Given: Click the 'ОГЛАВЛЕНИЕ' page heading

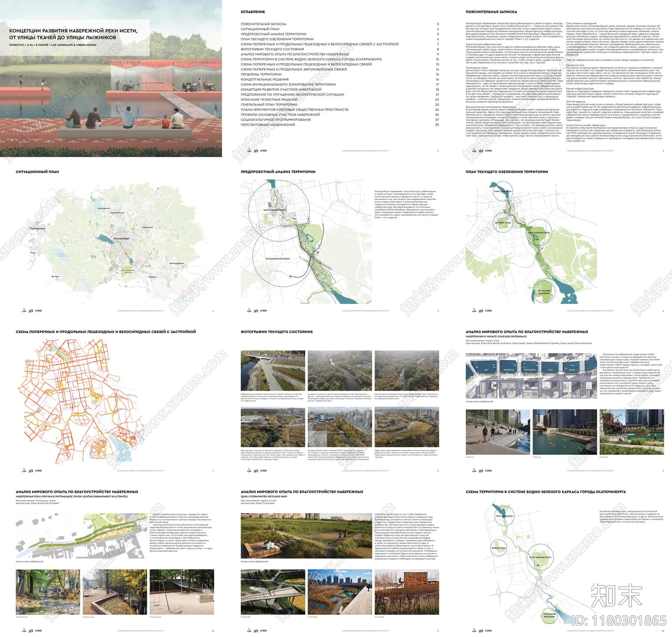Looking at the screenshot, I should (253, 12).
